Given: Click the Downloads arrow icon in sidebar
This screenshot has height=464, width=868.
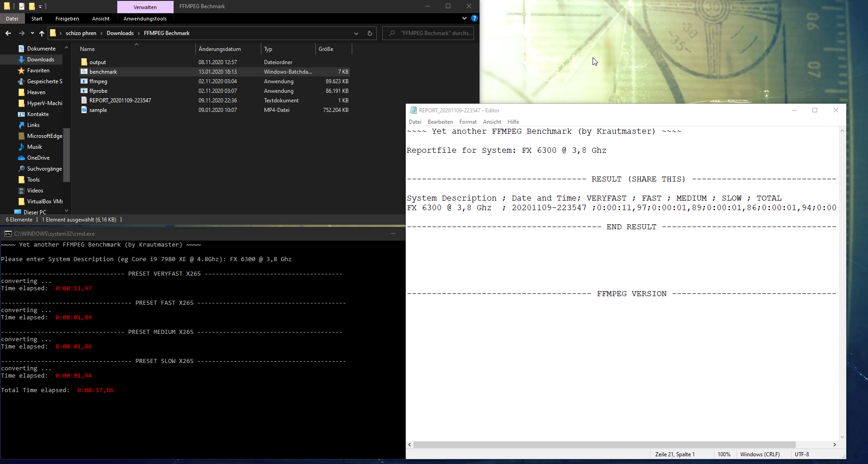Looking at the screenshot, I should pos(21,60).
